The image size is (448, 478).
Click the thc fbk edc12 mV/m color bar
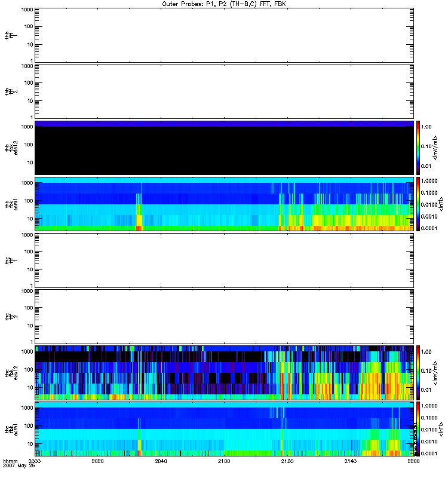[x=418, y=373]
